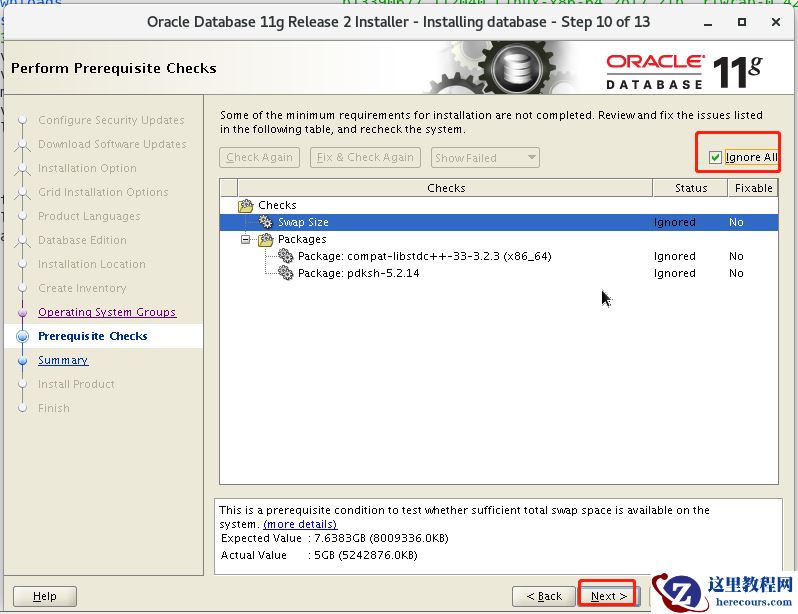
Task: Click Fixable No value for Swap Size
Action: tap(736, 222)
